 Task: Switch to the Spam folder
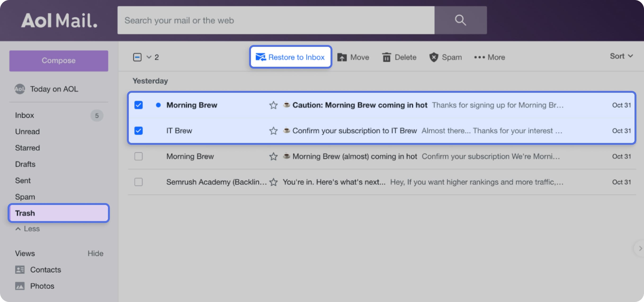25,197
